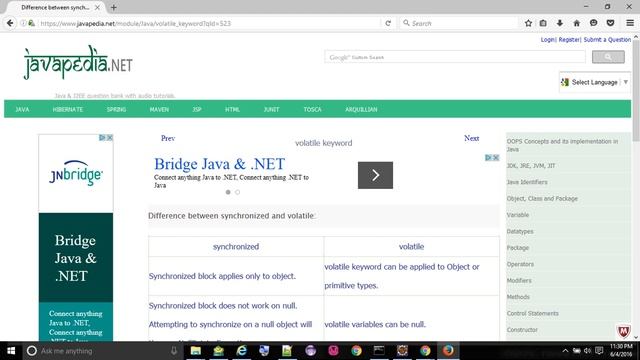640x360 pixels.
Task: Open the 'Package' sidebar topic
Action: (x=518, y=248)
